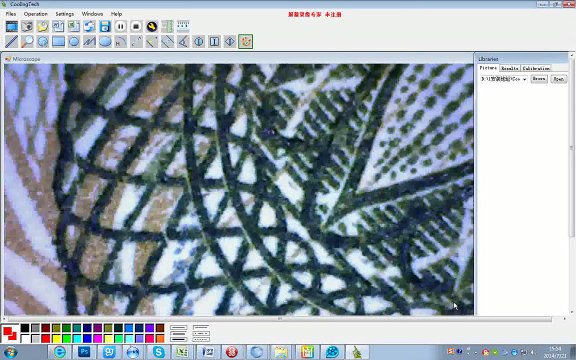Click the horizontal scale ruler icon
Viewport: 576px width, 360px height.
coord(183,26)
